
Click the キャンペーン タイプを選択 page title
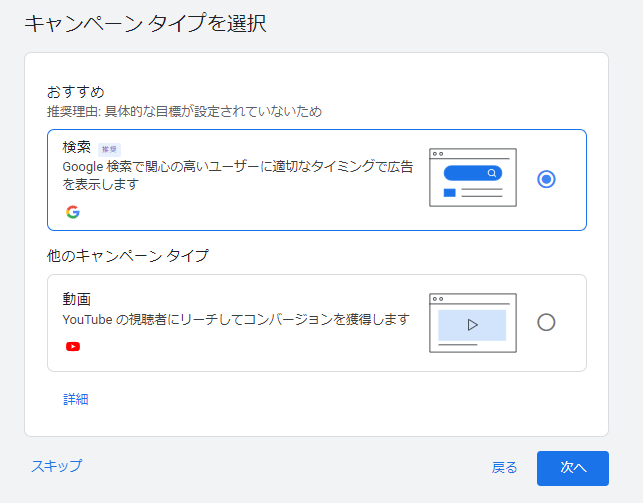(x=145, y=22)
